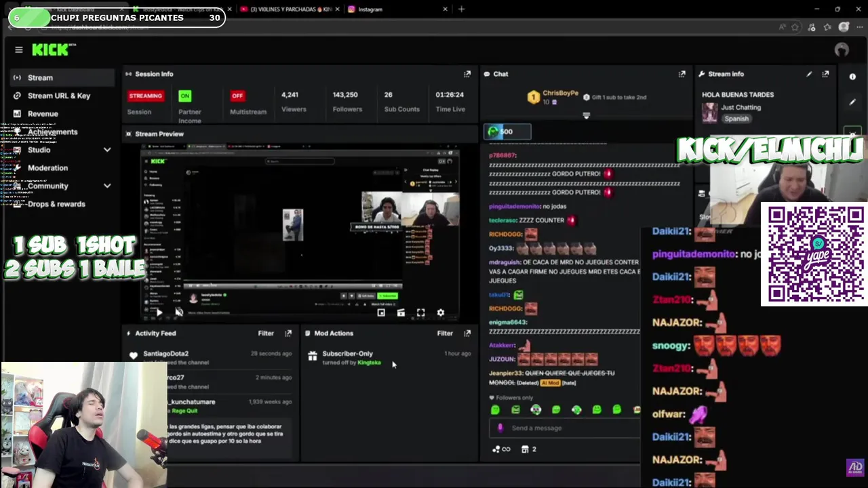
Task: Open a new browser tab
Action: [x=461, y=9]
